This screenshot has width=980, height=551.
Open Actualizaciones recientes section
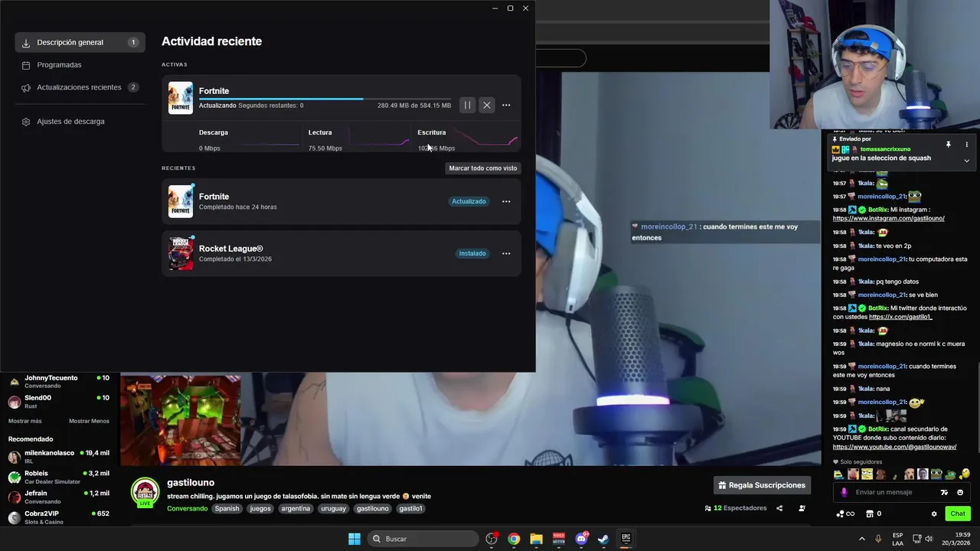(80, 87)
